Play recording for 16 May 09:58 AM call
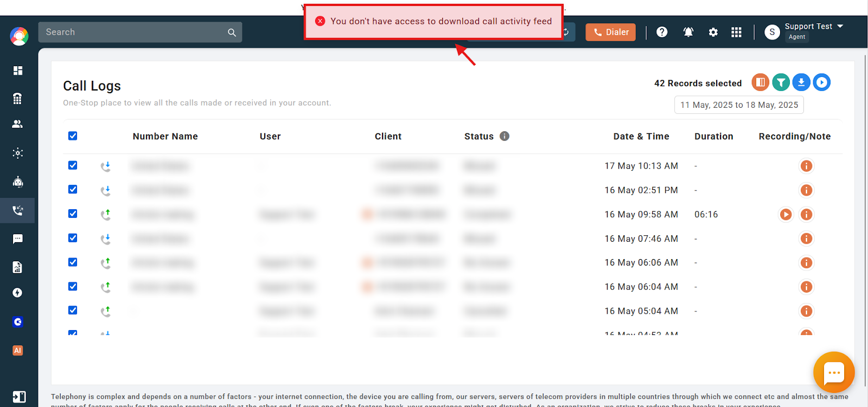Image resolution: width=868 pixels, height=407 pixels. coord(786,215)
